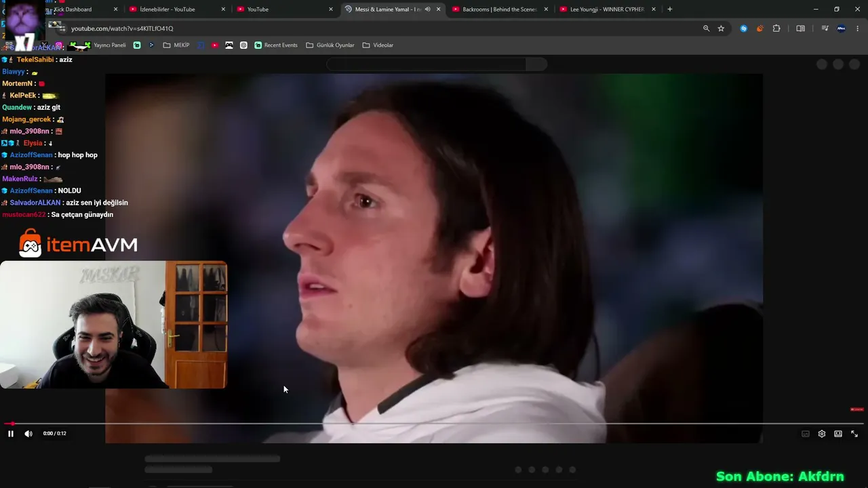Click the Quandew chat message 'aziz git'

pyautogui.click(x=49, y=108)
